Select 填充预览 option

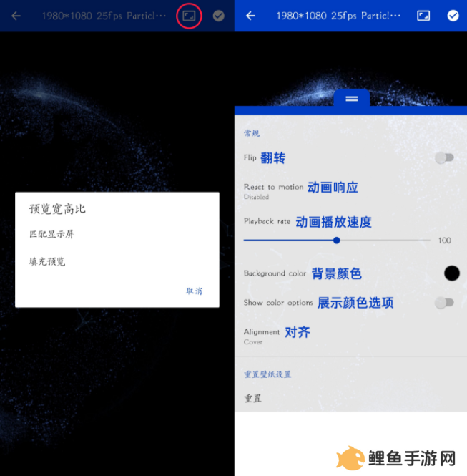47,261
